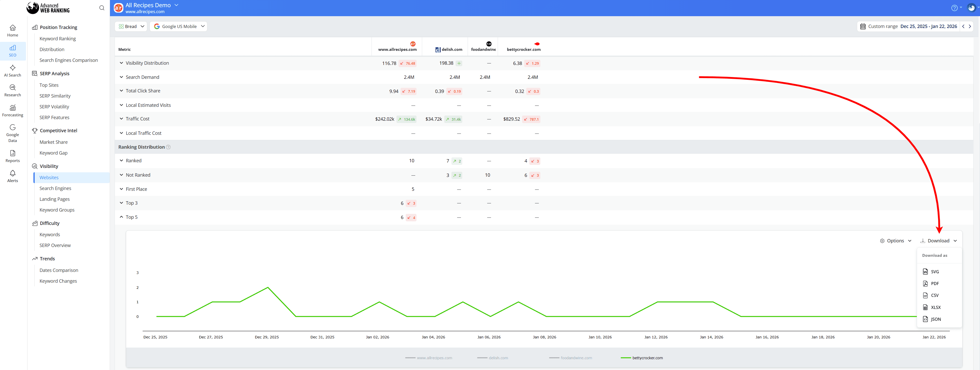
Task: Open Keyword Gap page
Action: click(x=53, y=153)
